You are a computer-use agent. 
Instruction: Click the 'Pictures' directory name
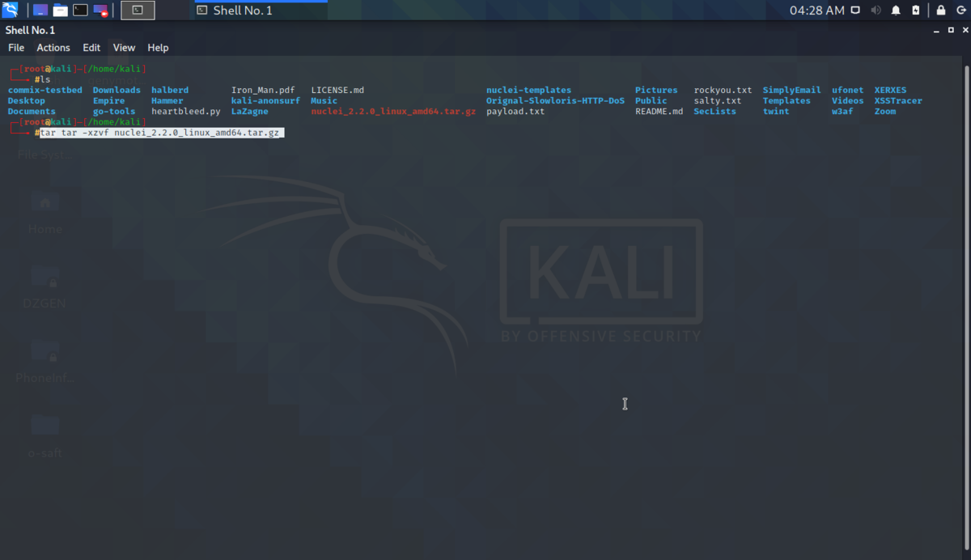click(656, 90)
